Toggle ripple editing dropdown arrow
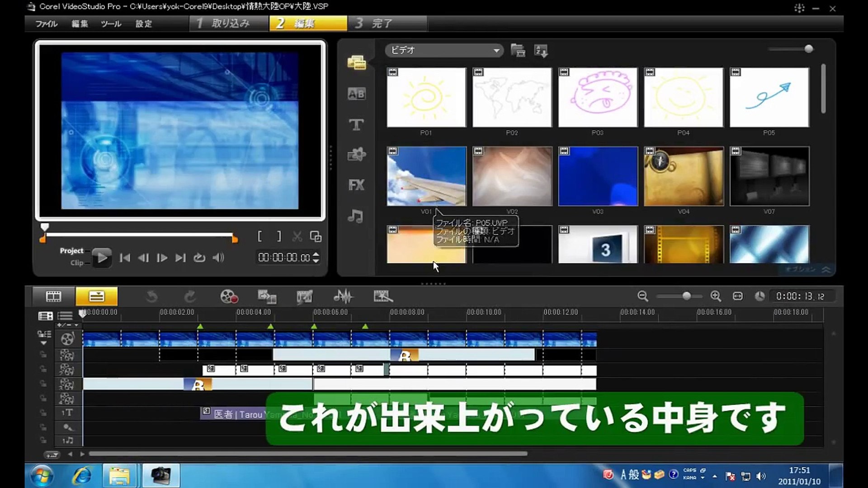This screenshot has height=488, width=868. click(44, 343)
